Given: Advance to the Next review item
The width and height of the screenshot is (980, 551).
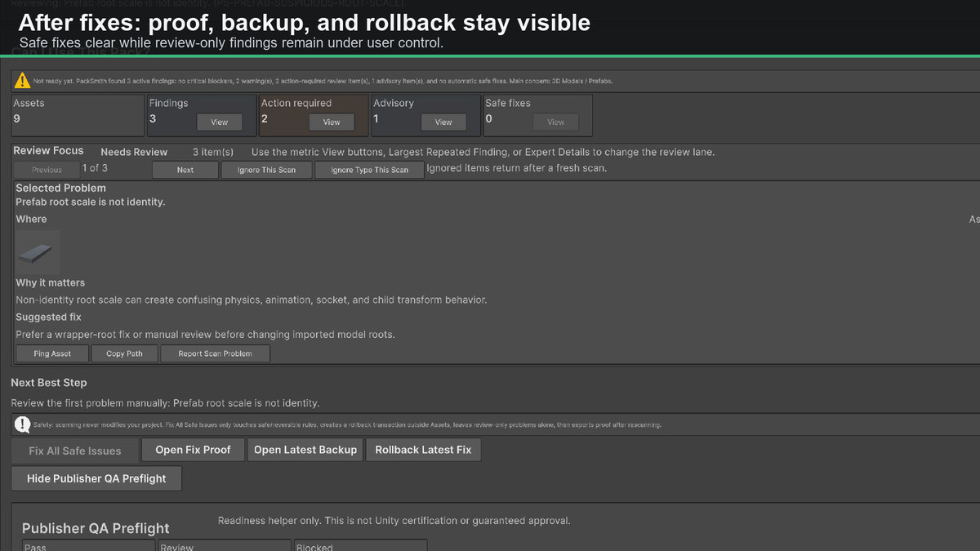Looking at the screenshot, I should (185, 170).
